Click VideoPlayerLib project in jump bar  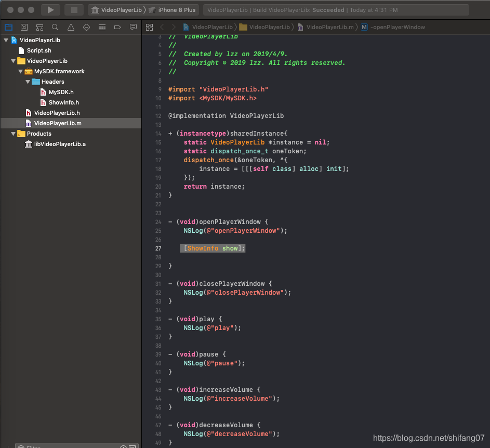point(208,27)
